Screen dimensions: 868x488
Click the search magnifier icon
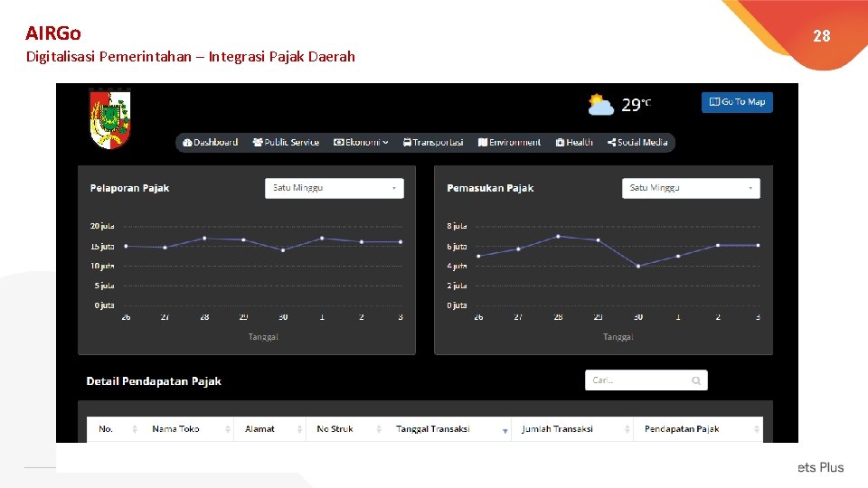pyautogui.click(x=696, y=380)
